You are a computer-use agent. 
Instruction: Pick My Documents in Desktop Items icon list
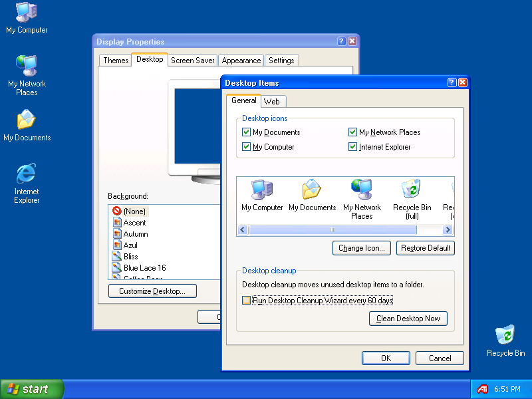point(312,195)
